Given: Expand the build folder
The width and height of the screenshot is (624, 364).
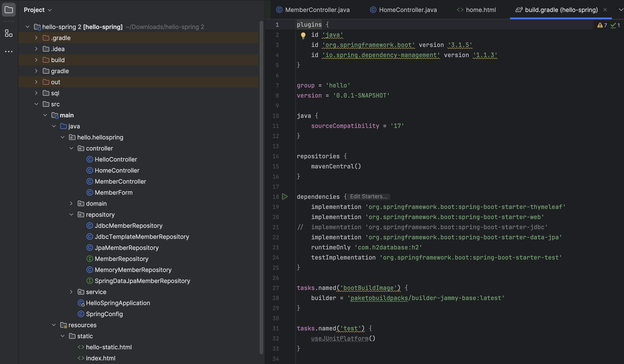Looking at the screenshot, I should point(36,60).
